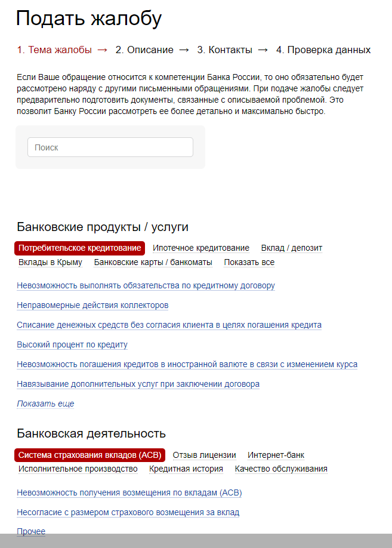This screenshot has width=392, height=548.
Task: Open the Интернет-банк category
Action: pyautogui.click(x=276, y=455)
